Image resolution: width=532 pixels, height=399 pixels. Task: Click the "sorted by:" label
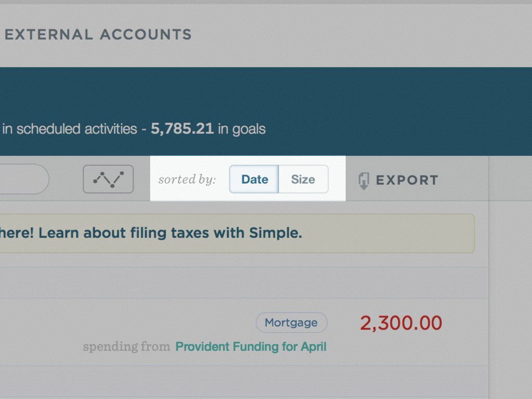coord(187,179)
